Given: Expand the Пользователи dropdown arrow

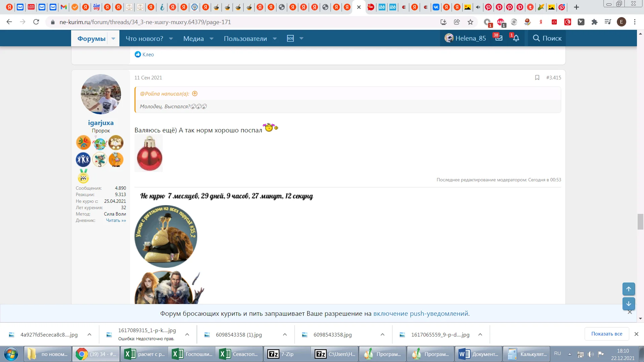Looking at the screenshot, I should coord(275,39).
